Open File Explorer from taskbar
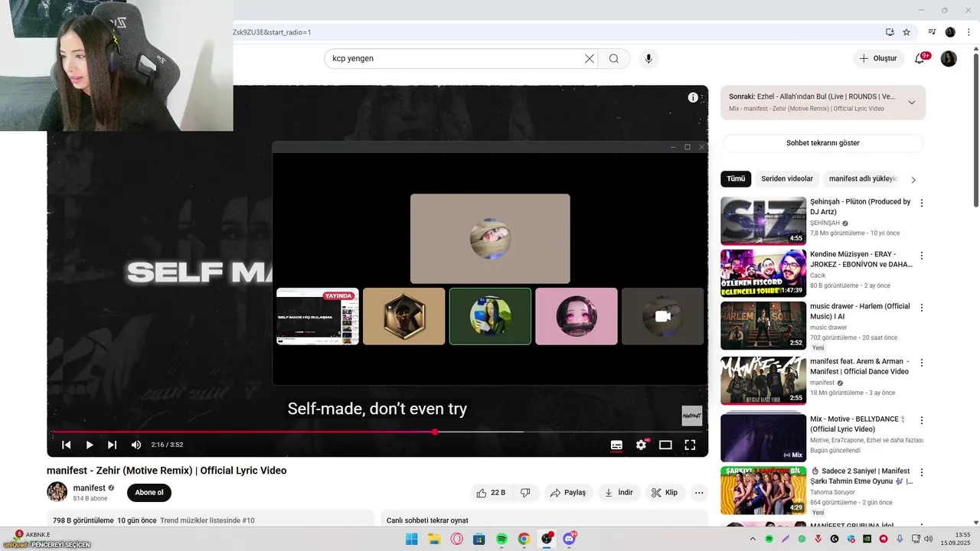Image resolution: width=980 pixels, height=551 pixels. pos(434,539)
